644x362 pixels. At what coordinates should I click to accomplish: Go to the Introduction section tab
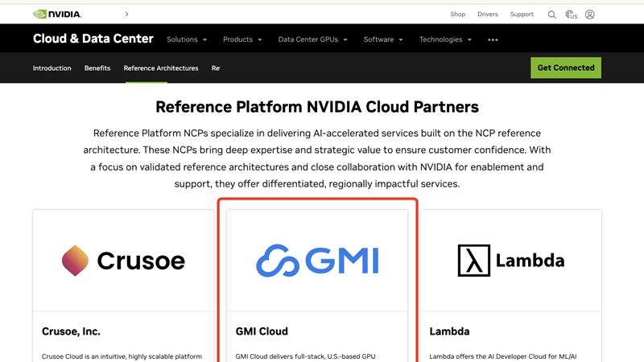click(52, 68)
